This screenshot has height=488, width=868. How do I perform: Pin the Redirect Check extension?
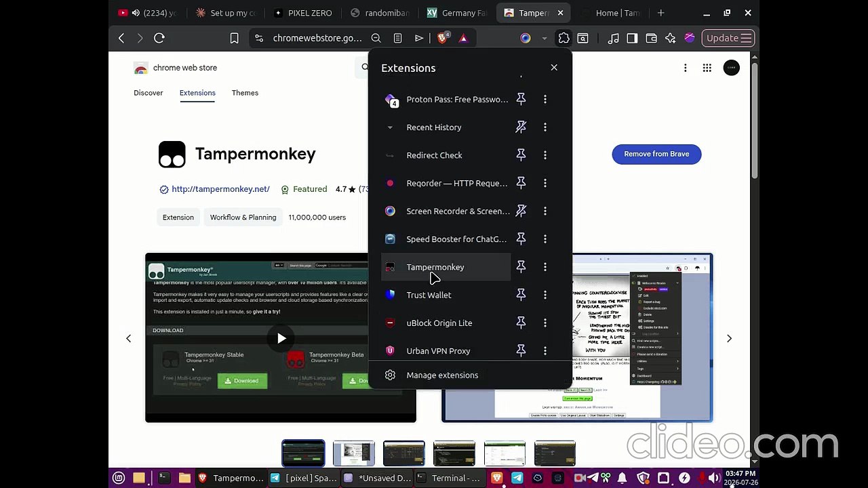click(x=521, y=155)
